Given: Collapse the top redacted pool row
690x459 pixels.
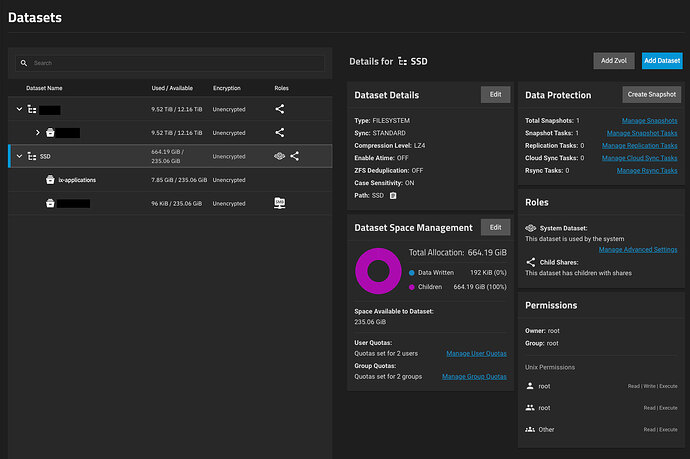Looking at the screenshot, I should pos(19,109).
